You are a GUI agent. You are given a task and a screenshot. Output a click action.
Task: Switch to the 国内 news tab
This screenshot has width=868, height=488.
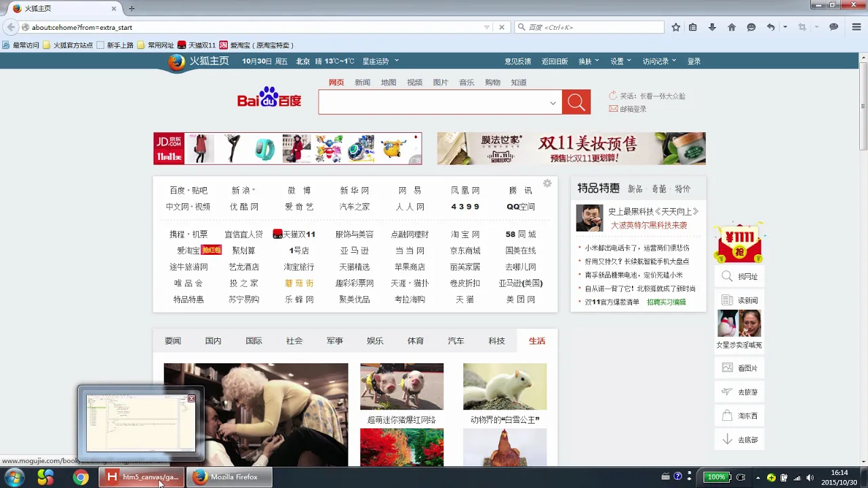(213, 341)
